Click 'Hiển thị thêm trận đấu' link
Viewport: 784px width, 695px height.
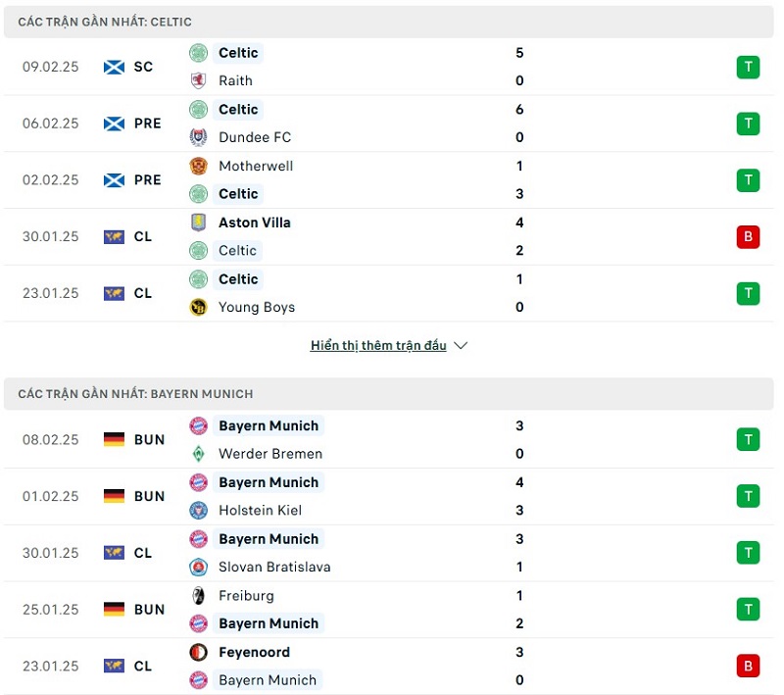378,346
